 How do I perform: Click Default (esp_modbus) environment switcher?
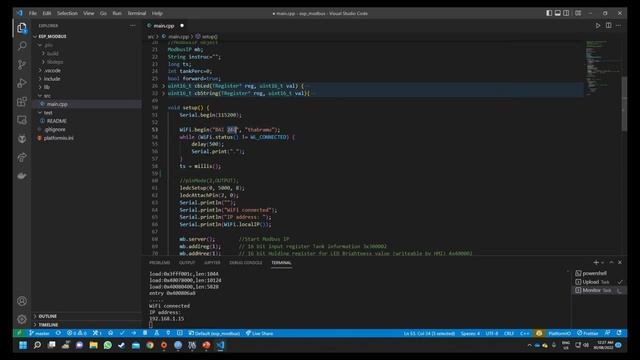pyautogui.click(x=214, y=333)
